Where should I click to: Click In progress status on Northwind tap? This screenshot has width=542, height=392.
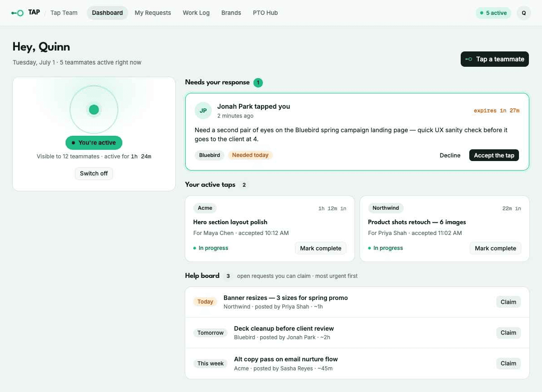click(385, 248)
